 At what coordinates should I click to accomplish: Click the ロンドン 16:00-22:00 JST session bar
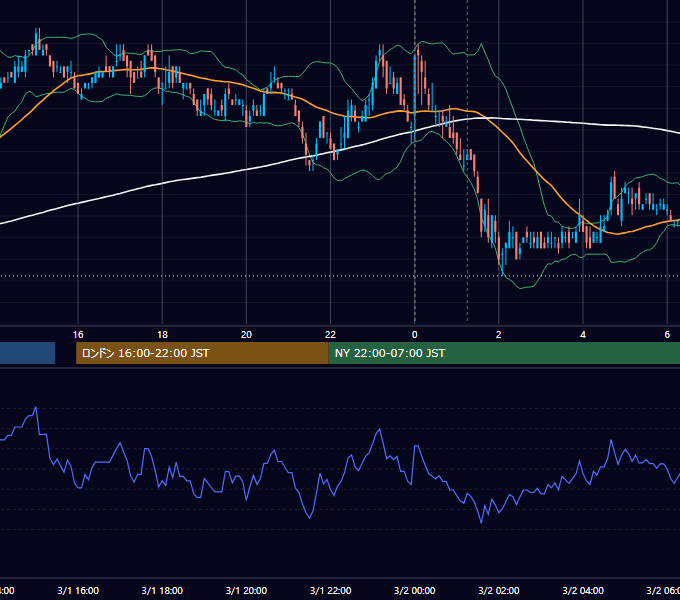(x=202, y=353)
